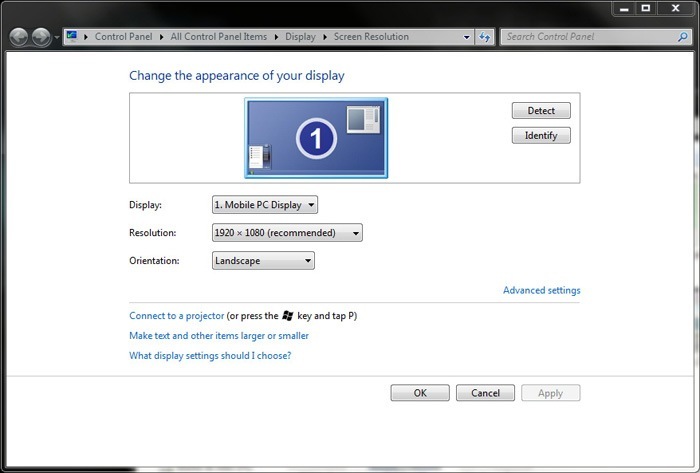Screen dimensions: 700x473
Task: Click Connect to a projector link
Action: pyautogui.click(x=177, y=316)
